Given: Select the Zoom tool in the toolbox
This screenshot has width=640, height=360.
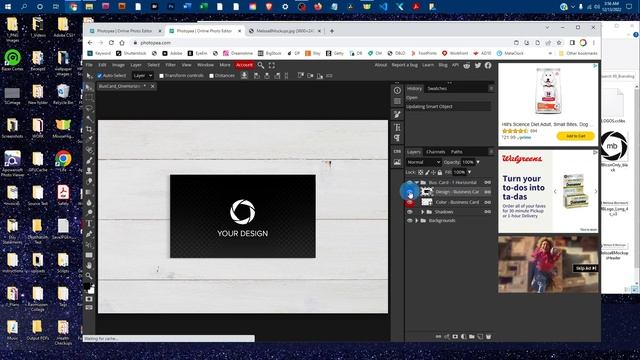Looking at the screenshot, I should click(x=89, y=276).
